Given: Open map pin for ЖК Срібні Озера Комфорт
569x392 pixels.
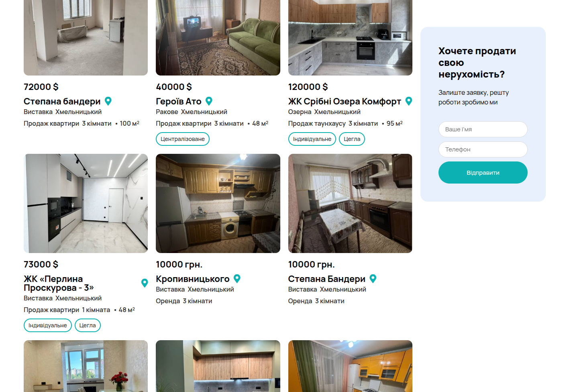Looking at the screenshot, I should pyautogui.click(x=409, y=101).
